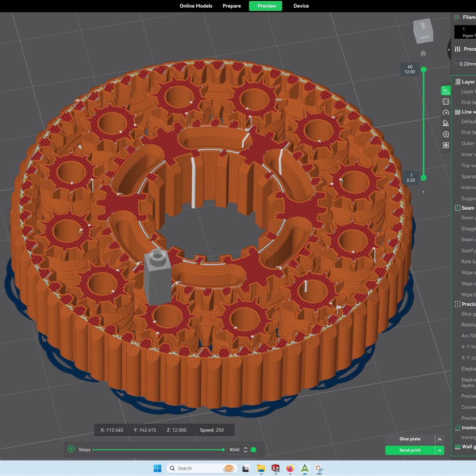Open the 0.20mm process preset dropdown
476x476 pixels.
(x=465, y=64)
